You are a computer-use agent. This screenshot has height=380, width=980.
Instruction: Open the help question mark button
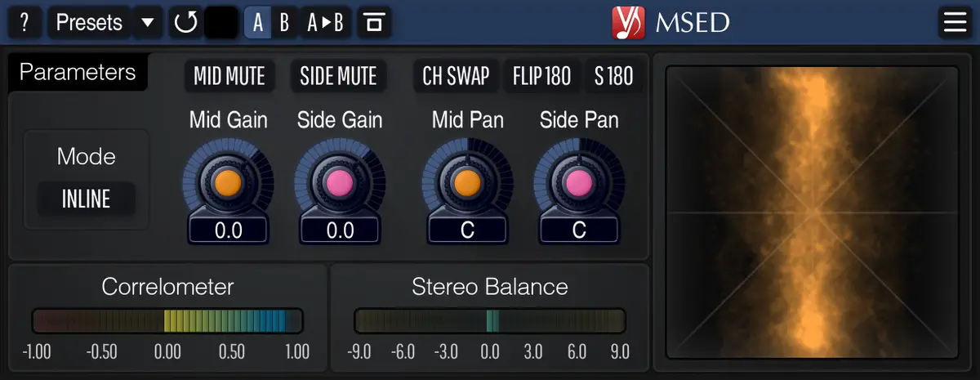pyautogui.click(x=25, y=22)
